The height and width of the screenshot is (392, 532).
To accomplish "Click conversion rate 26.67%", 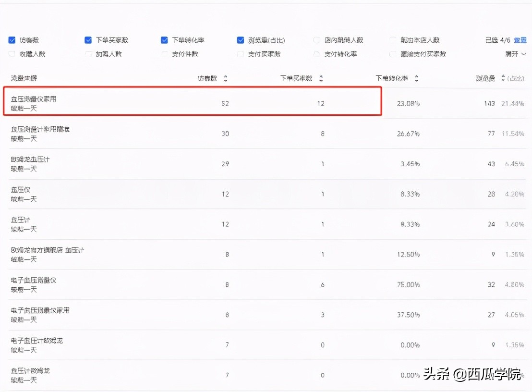I will (408, 134).
